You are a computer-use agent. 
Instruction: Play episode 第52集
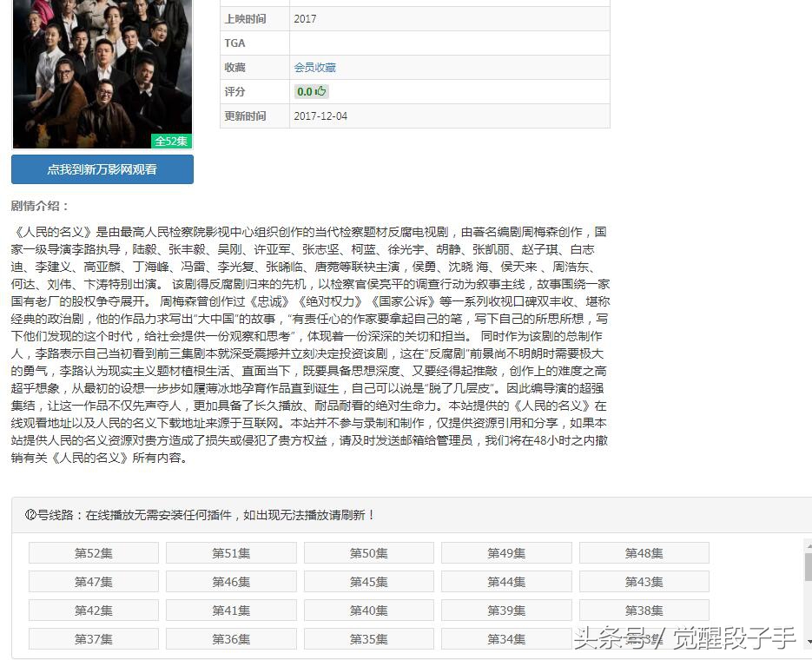tap(93, 552)
